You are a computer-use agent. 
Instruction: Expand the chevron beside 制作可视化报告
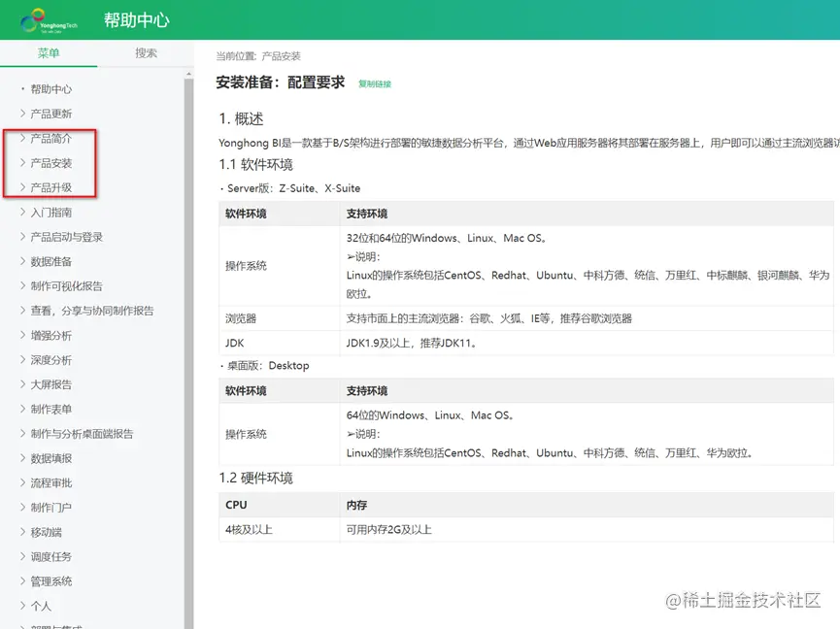click(22, 285)
